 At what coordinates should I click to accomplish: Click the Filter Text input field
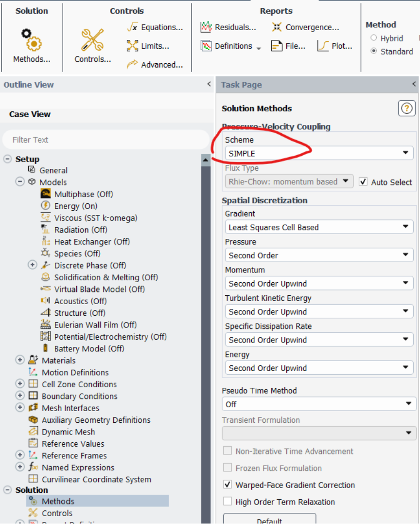click(105, 140)
